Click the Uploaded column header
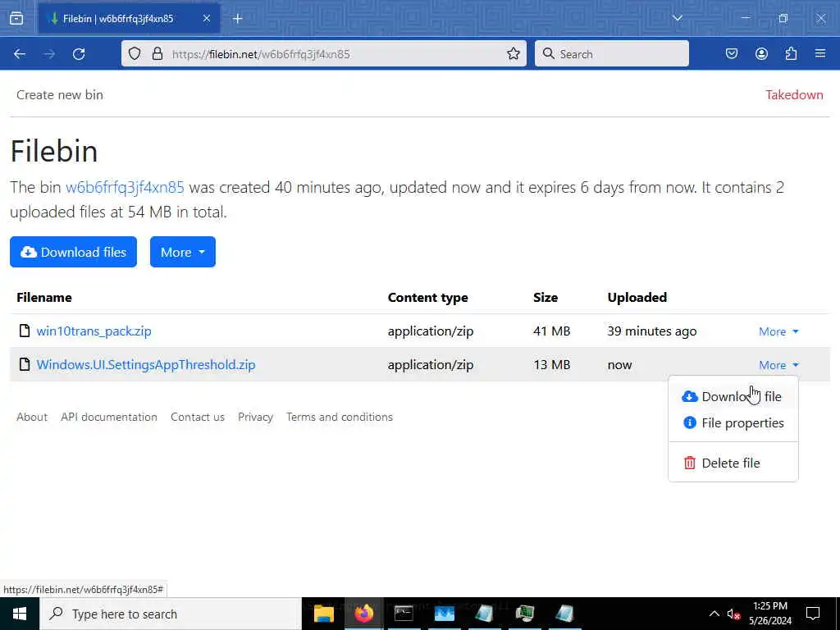 [637, 297]
